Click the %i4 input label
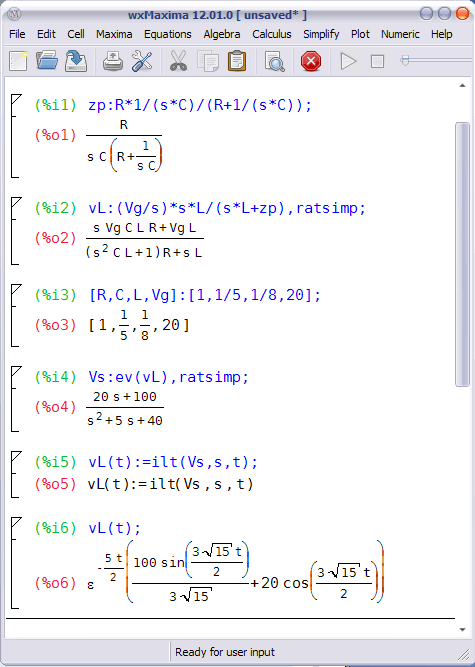Image resolution: width=475 pixels, height=667 pixels. (x=55, y=377)
